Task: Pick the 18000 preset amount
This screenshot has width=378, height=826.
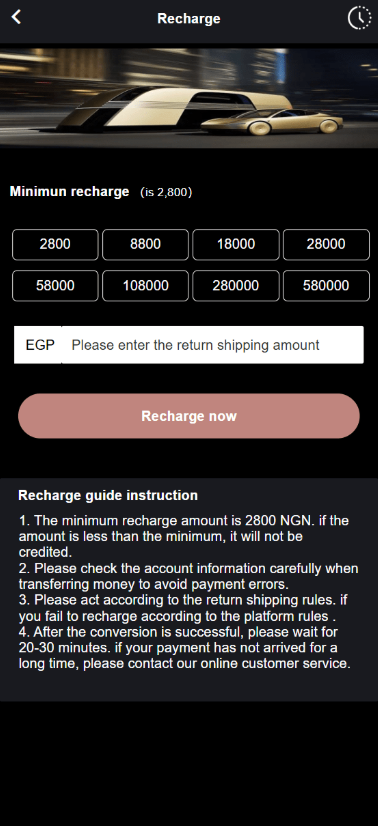Action: tap(236, 244)
